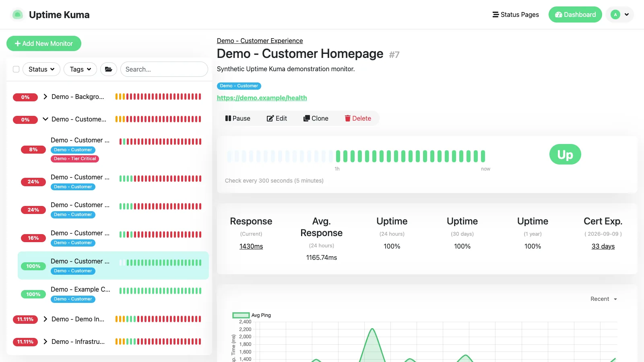Open the https://demo.example/health link
Screen dimensions: 644x362
coord(262,98)
